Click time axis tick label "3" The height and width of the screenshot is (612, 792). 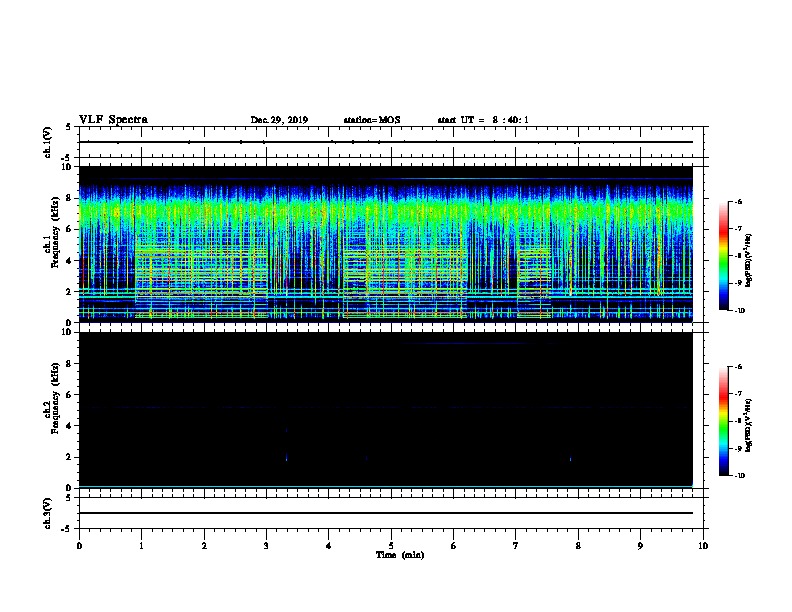click(266, 545)
